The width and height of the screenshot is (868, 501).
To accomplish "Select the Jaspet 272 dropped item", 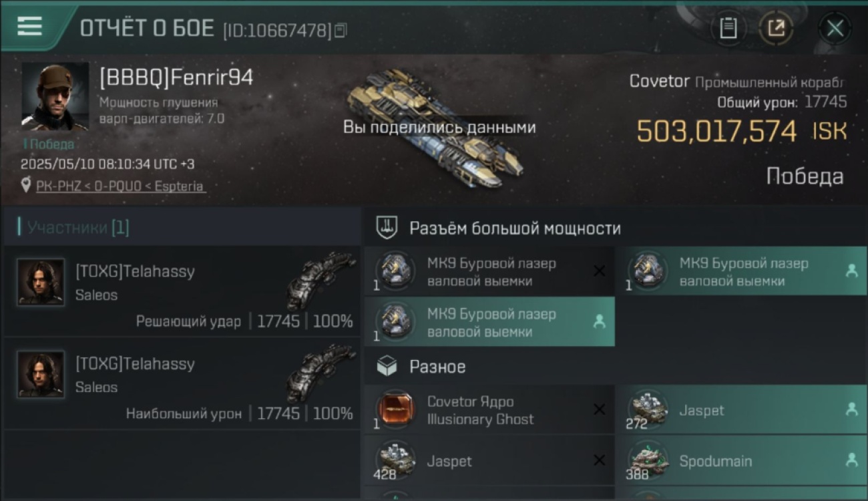I will coord(742,410).
